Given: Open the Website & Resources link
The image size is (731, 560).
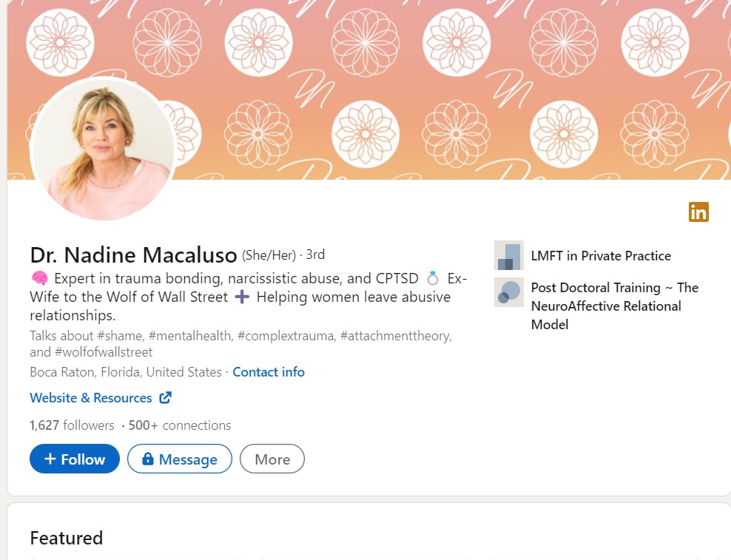Looking at the screenshot, I should (101, 398).
